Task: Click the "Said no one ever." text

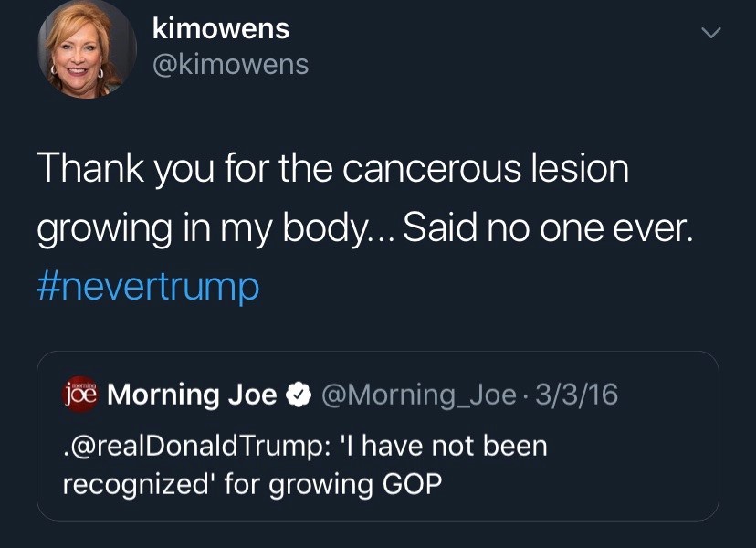Action: (x=548, y=228)
